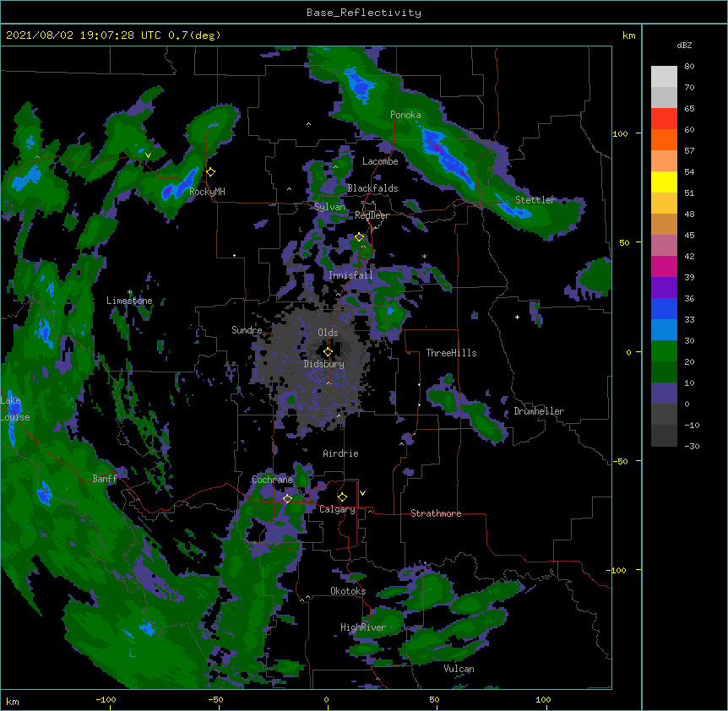728x711 pixels.
Task: Click the Banff label
Action: 105,479
